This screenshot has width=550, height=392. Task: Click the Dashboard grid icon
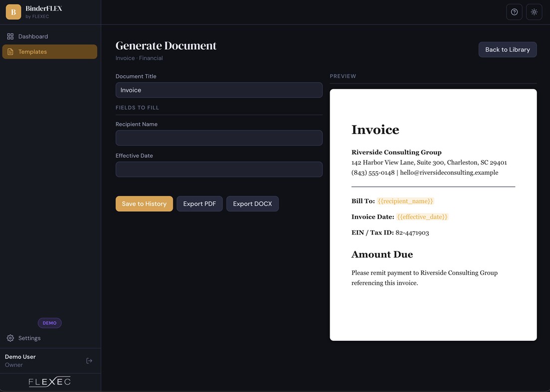pyautogui.click(x=10, y=36)
